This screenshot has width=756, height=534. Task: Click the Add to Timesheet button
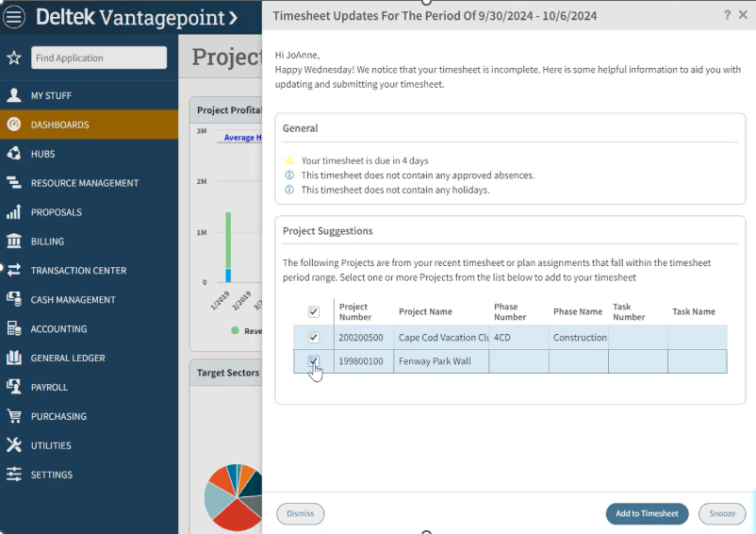click(647, 513)
